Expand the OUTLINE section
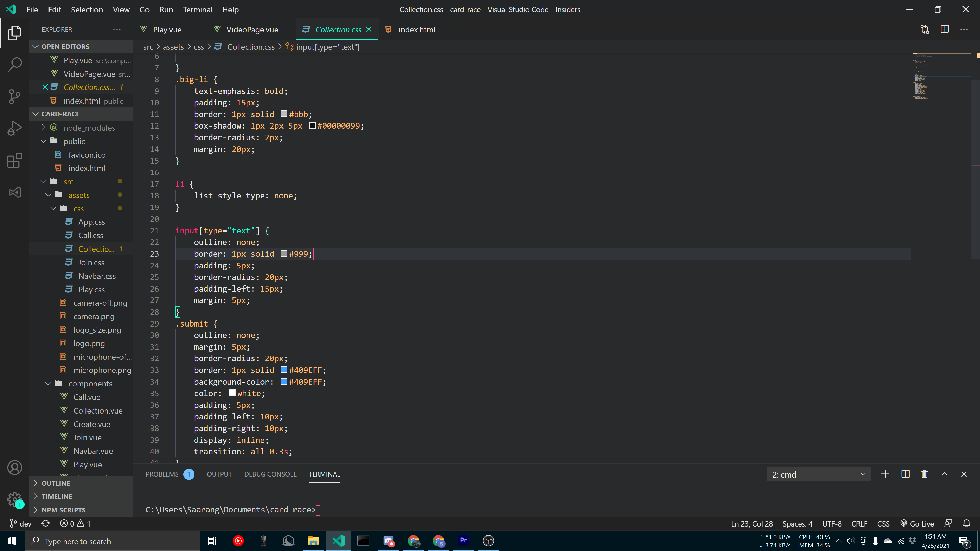The width and height of the screenshot is (980, 551). 56,483
